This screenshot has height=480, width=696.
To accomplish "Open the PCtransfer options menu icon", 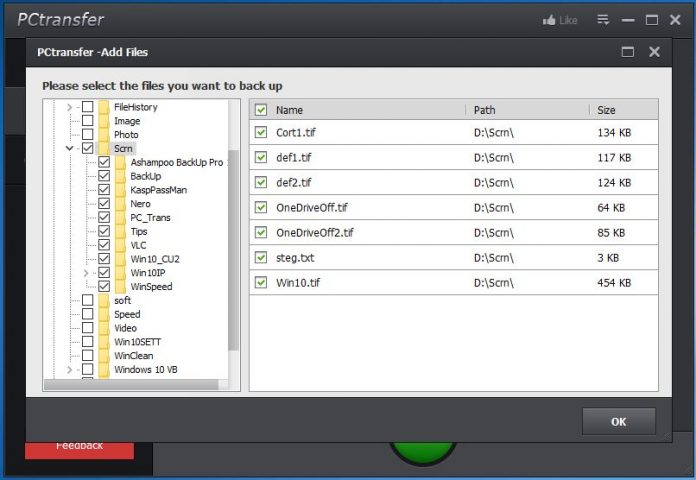I will pos(603,20).
